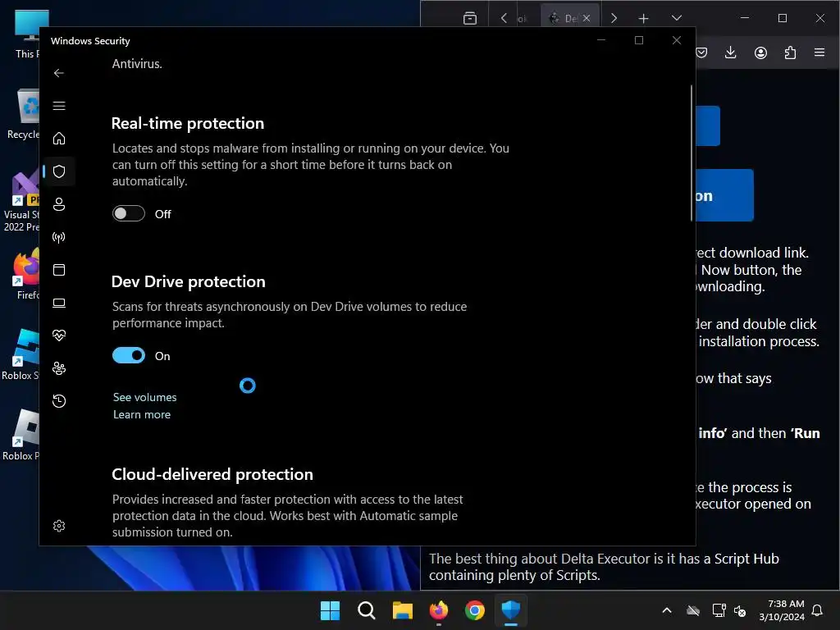Image resolution: width=840 pixels, height=630 pixels.
Task: Open the hamburger navigation menu in Windows Security
Action: pos(59,106)
